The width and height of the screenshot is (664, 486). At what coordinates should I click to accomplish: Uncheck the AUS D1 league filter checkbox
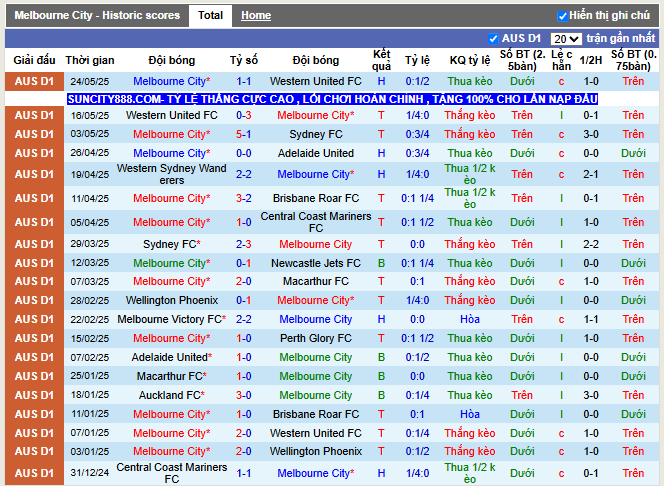(493, 39)
